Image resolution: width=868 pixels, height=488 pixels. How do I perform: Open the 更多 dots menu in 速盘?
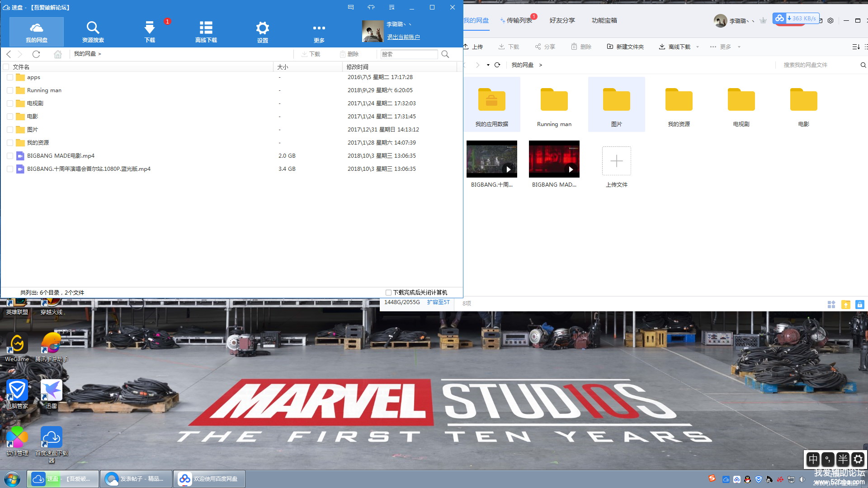319,32
